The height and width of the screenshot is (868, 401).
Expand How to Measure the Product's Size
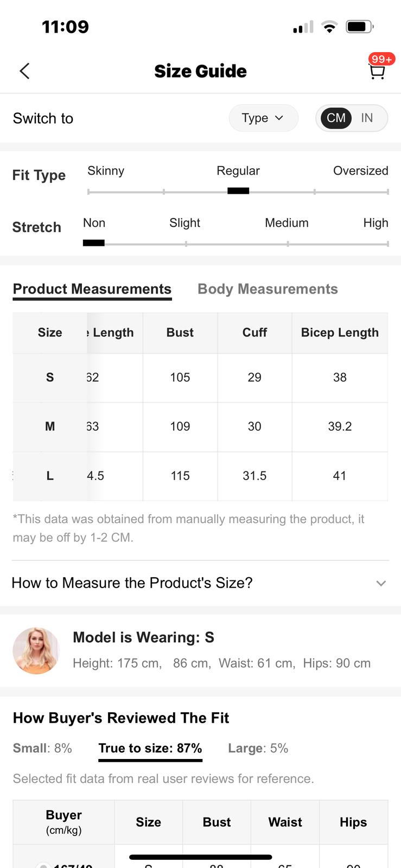coord(132,583)
